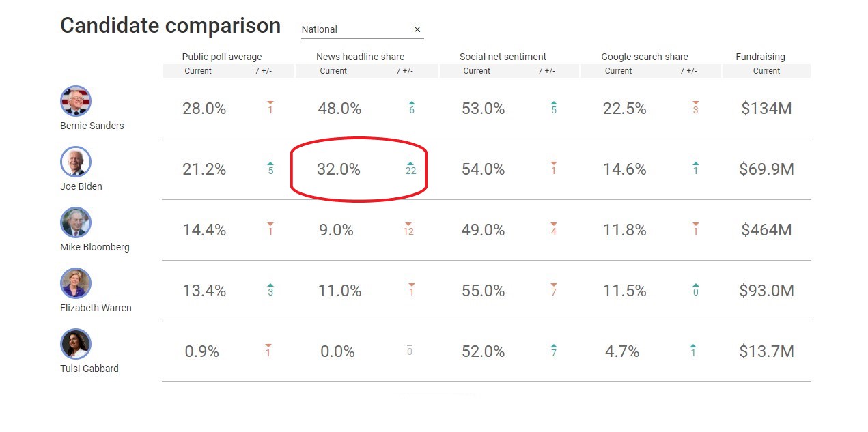868x432 pixels.
Task: Click Bloomberg's $464M fundraising value
Action: tap(766, 230)
